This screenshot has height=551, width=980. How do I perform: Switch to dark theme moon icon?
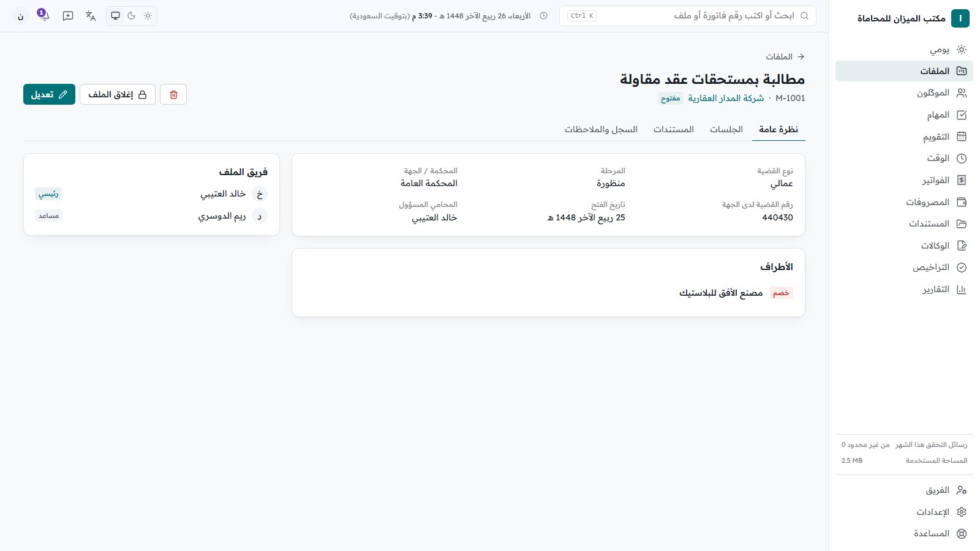131,16
